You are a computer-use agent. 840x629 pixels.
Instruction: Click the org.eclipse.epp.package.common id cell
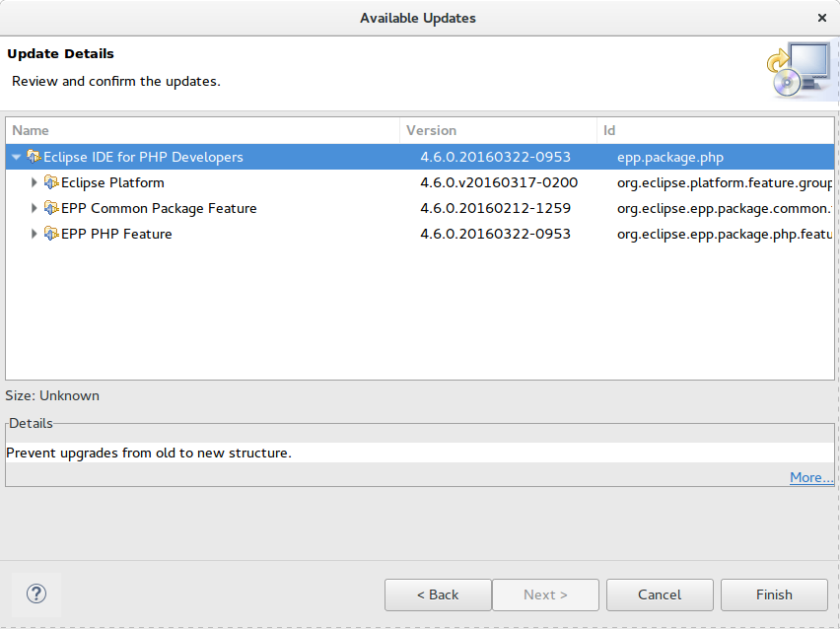pos(725,209)
